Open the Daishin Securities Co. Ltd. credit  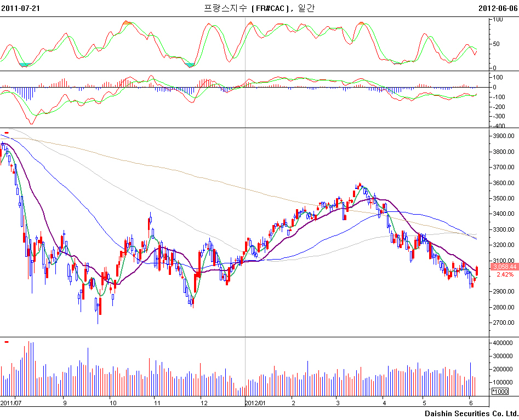tap(471, 413)
